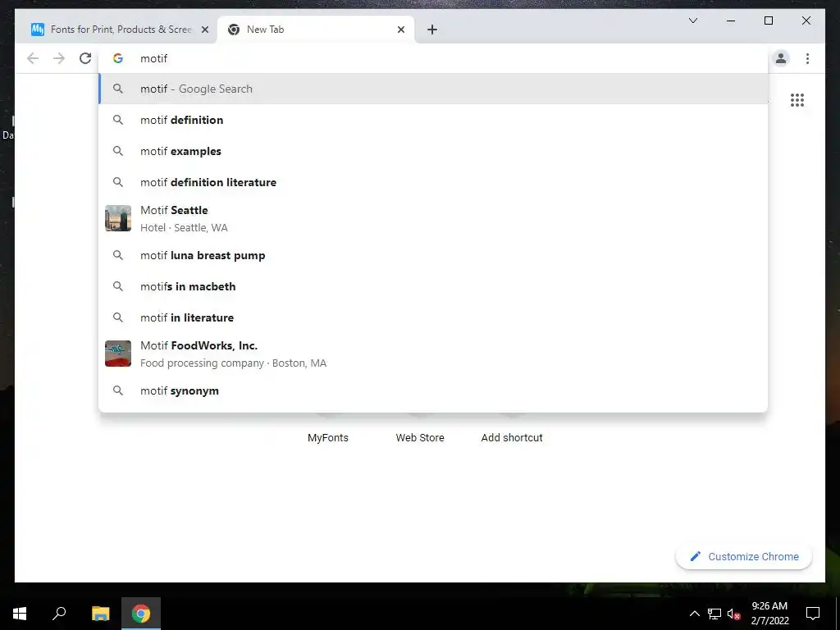Click the Motif FoodWorks thumbnail image
Viewport: 840px width, 630px height.
pyautogui.click(x=118, y=354)
